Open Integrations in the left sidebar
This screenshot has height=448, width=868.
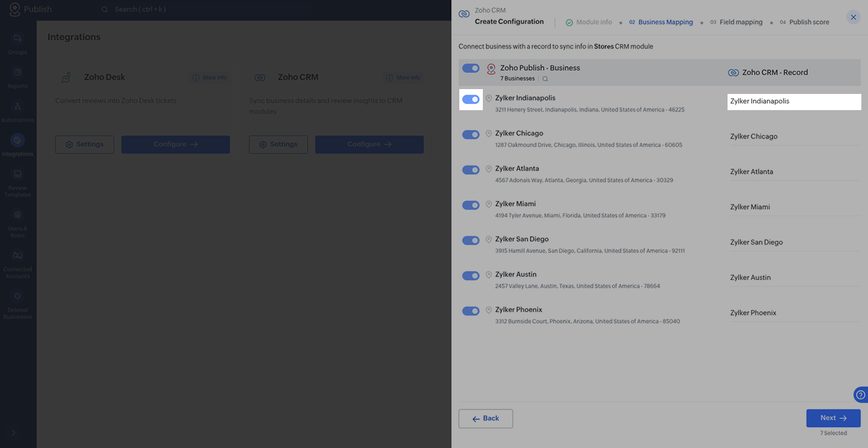coord(17,145)
